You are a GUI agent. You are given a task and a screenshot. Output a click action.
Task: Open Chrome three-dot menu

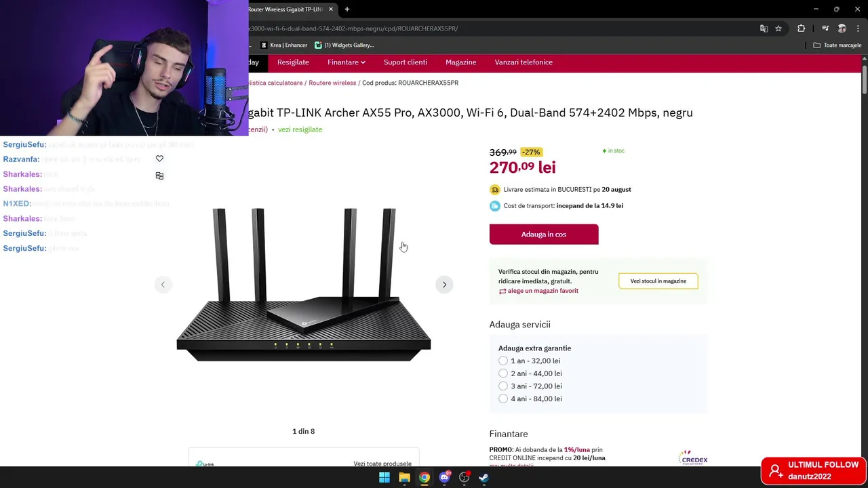[859, 28]
